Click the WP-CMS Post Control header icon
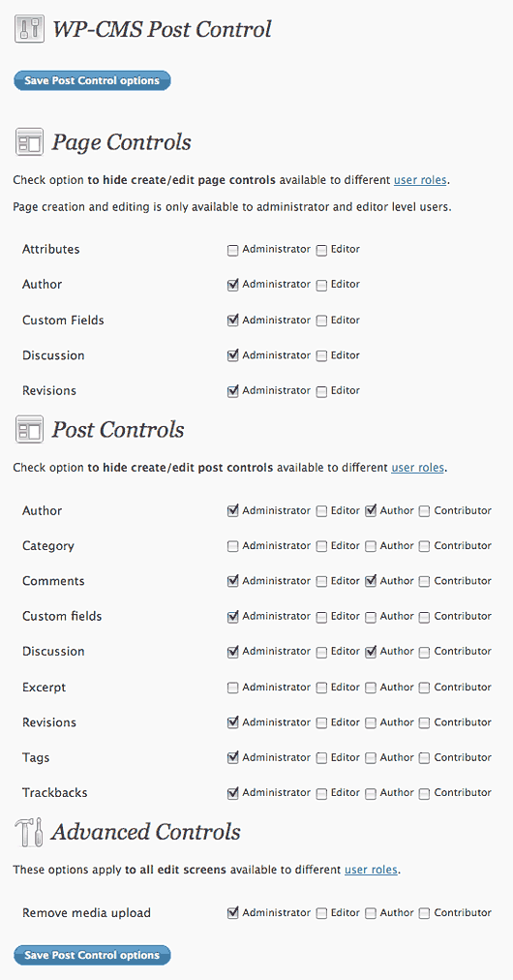The width and height of the screenshot is (513, 980). click(x=29, y=29)
